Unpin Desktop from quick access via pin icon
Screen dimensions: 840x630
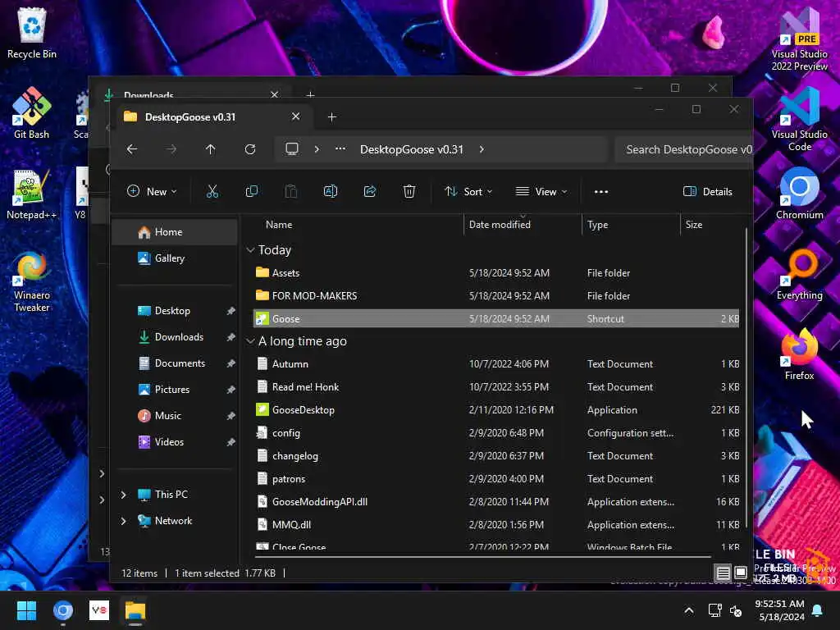231,311
